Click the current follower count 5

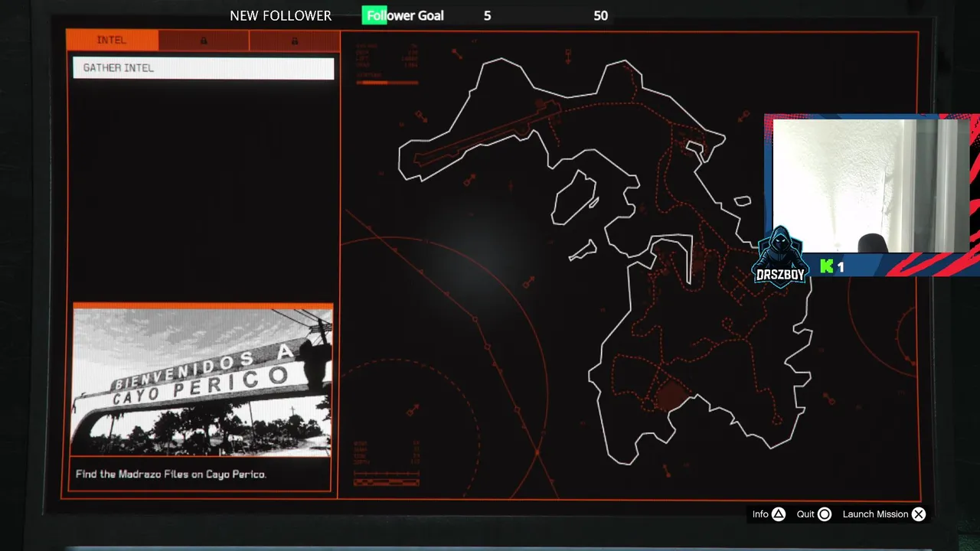coord(487,15)
